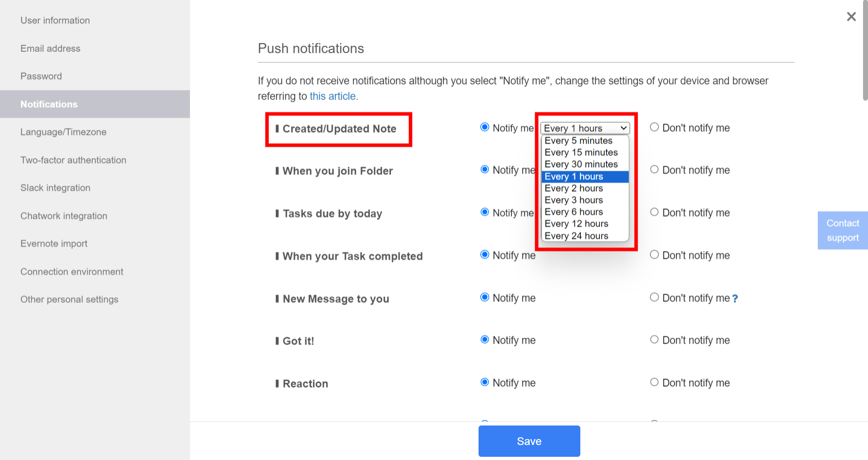Select Don't notify me for Created/Updated Note
The image size is (868, 460).
[x=654, y=127]
